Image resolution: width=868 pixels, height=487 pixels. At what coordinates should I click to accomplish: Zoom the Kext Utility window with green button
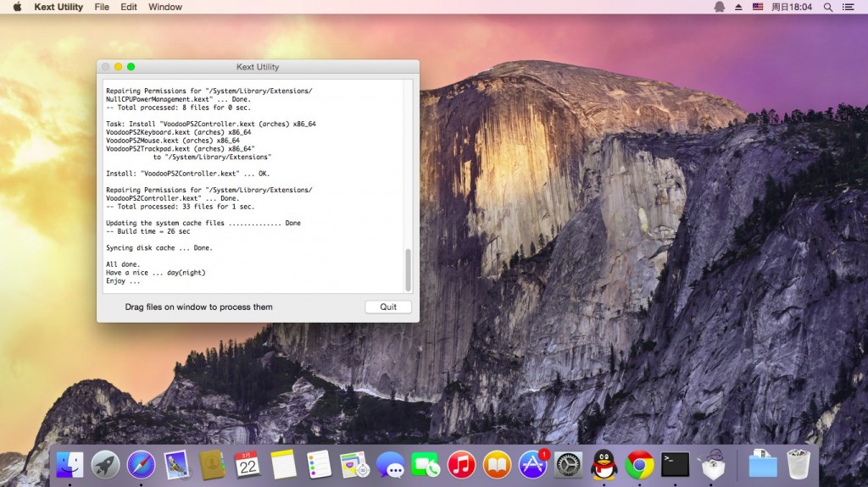coord(131,67)
